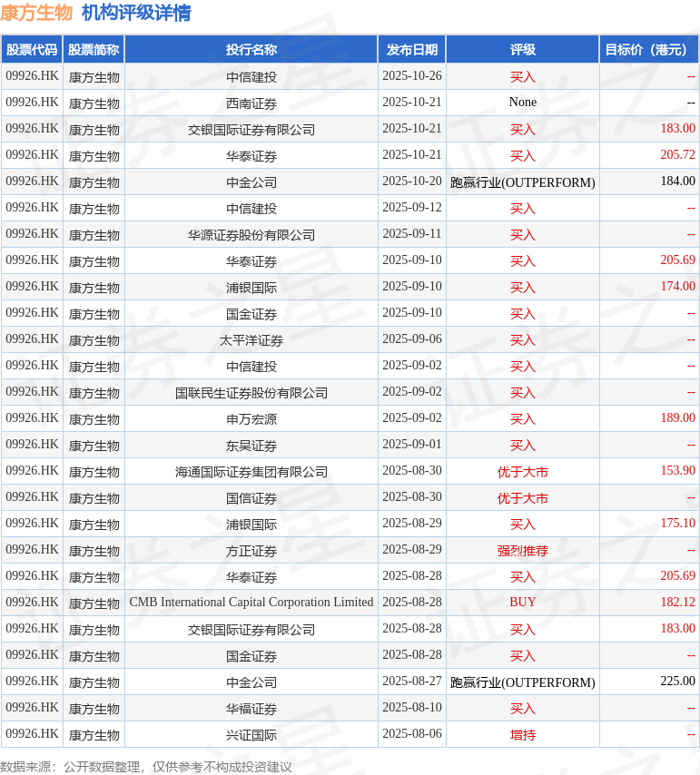Select 国信证券 cell

(x=251, y=498)
